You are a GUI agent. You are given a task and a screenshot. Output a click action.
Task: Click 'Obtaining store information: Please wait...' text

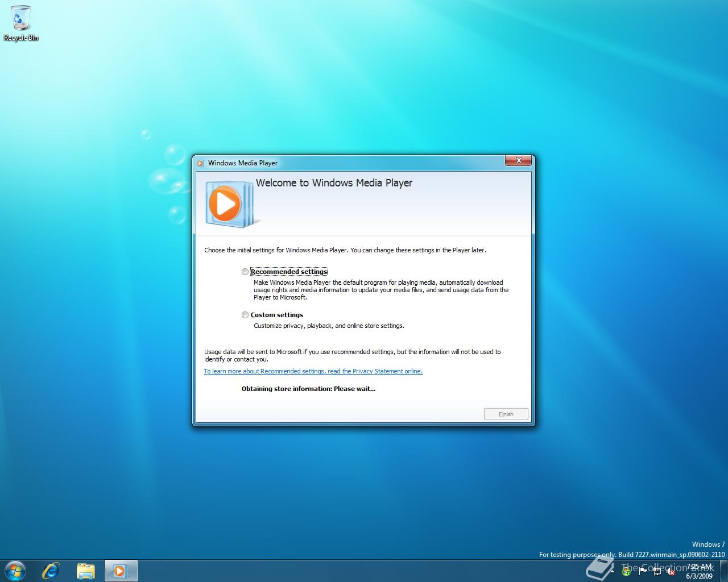(308, 389)
